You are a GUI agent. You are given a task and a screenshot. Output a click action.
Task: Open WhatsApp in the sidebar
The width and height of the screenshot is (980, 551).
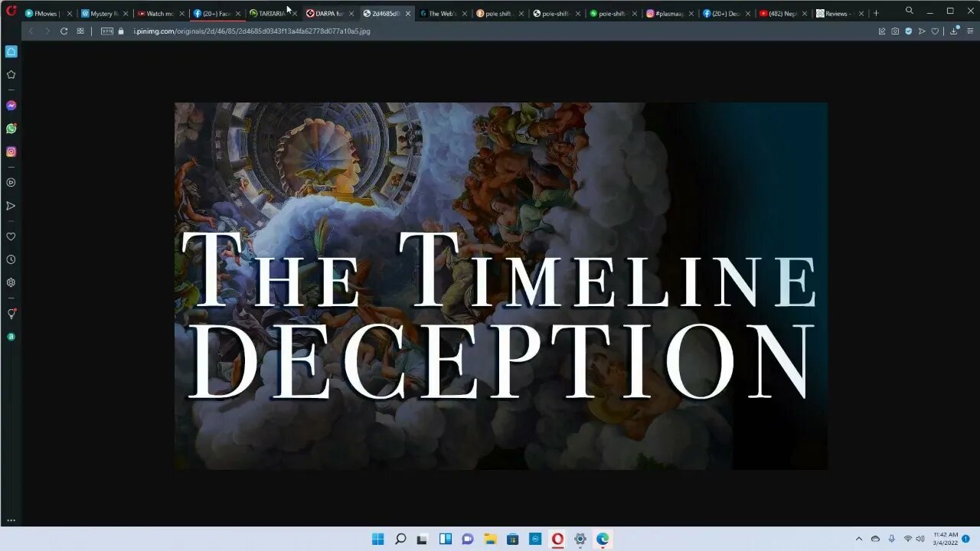tap(11, 129)
